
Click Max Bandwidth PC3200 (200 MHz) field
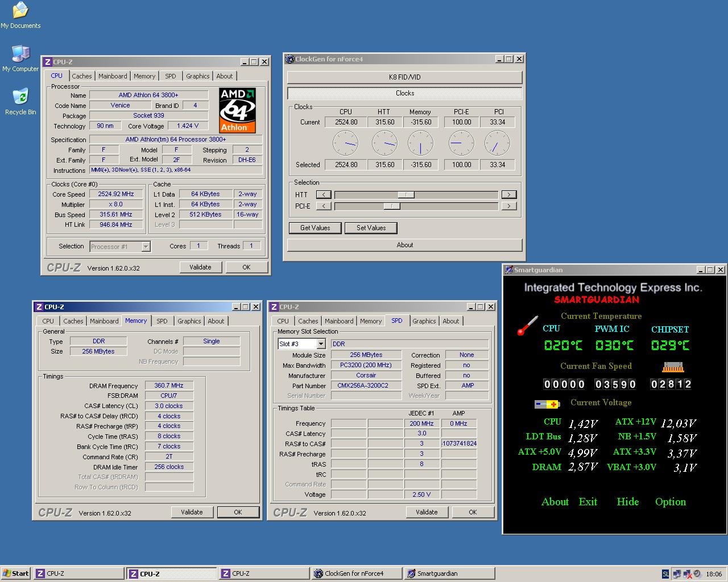click(x=366, y=365)
